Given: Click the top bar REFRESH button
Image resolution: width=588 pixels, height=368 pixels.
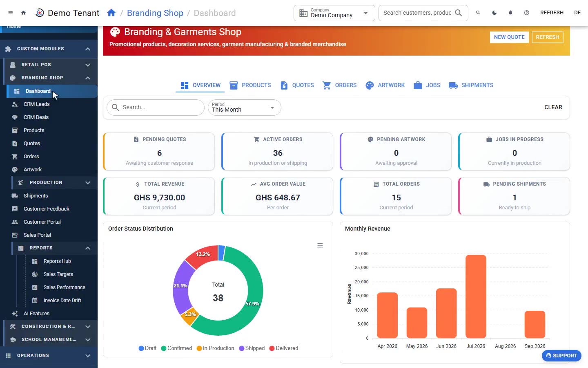Looking at the screenshot, I should pyautogui.click(x=552, y=13).
